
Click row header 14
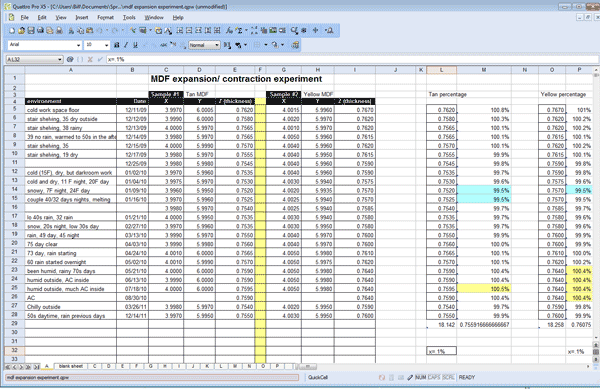15,190
